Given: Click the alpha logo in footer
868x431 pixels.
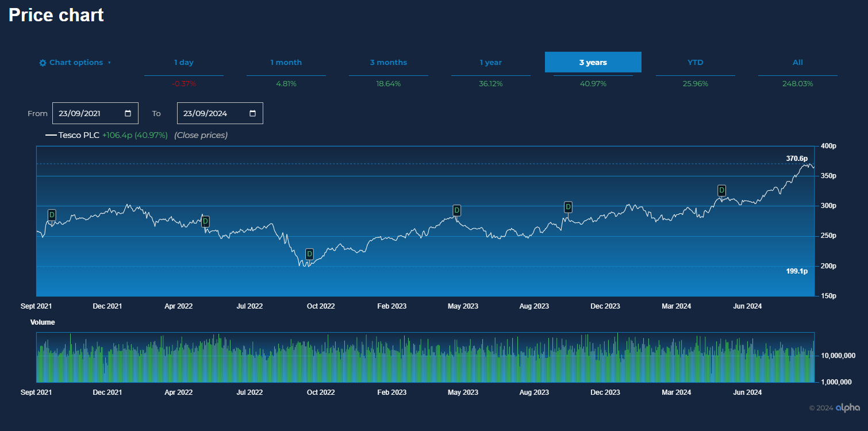Looking at the screenshot, I should (x=848, y=407).
